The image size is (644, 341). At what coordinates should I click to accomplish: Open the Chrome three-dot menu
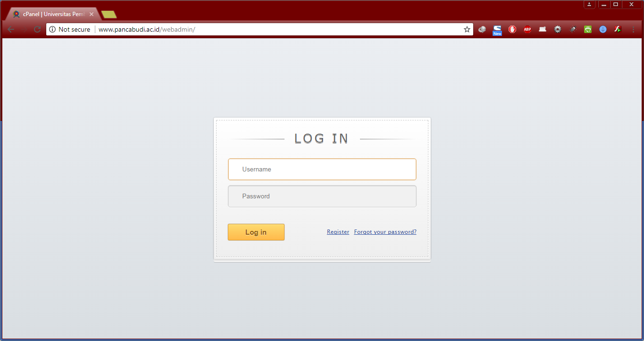click(x=633, y=29)
